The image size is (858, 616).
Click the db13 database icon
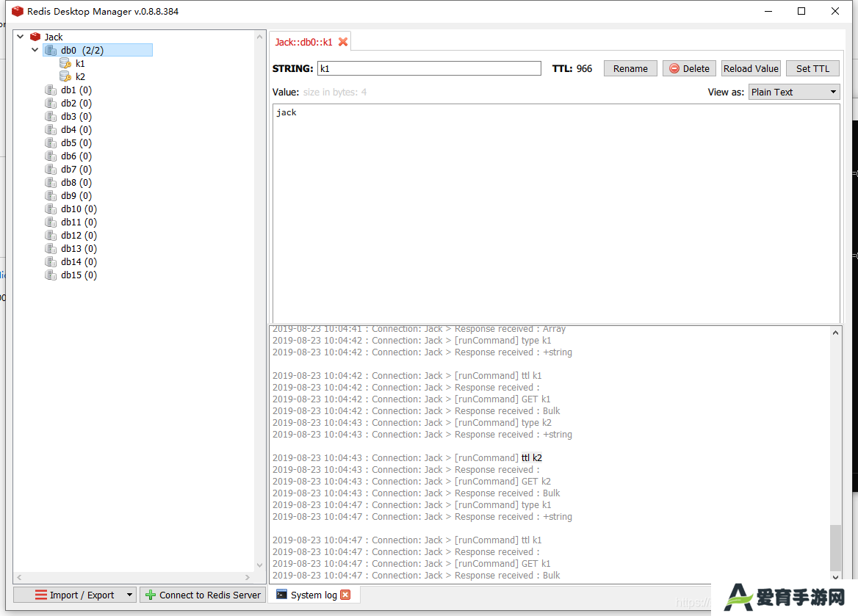[x=51, y=248]
